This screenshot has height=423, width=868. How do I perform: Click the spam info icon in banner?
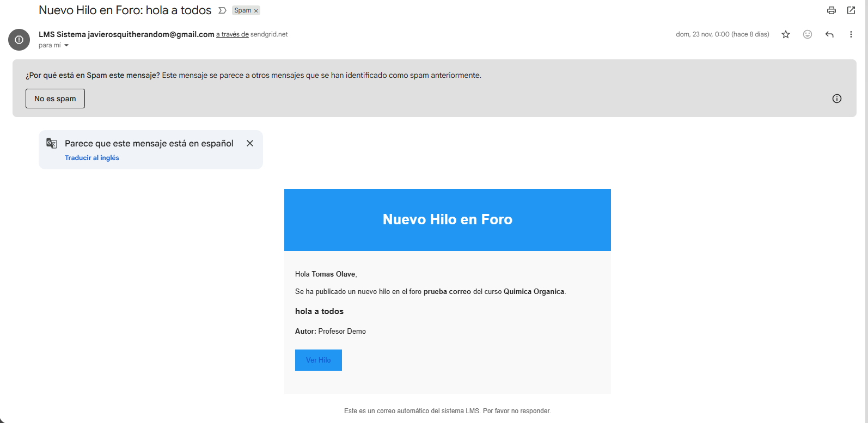(x=837, y=99)
